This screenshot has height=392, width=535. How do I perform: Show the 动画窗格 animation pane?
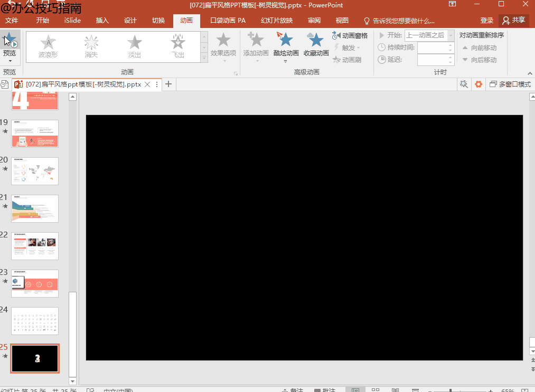click(350, 35)
